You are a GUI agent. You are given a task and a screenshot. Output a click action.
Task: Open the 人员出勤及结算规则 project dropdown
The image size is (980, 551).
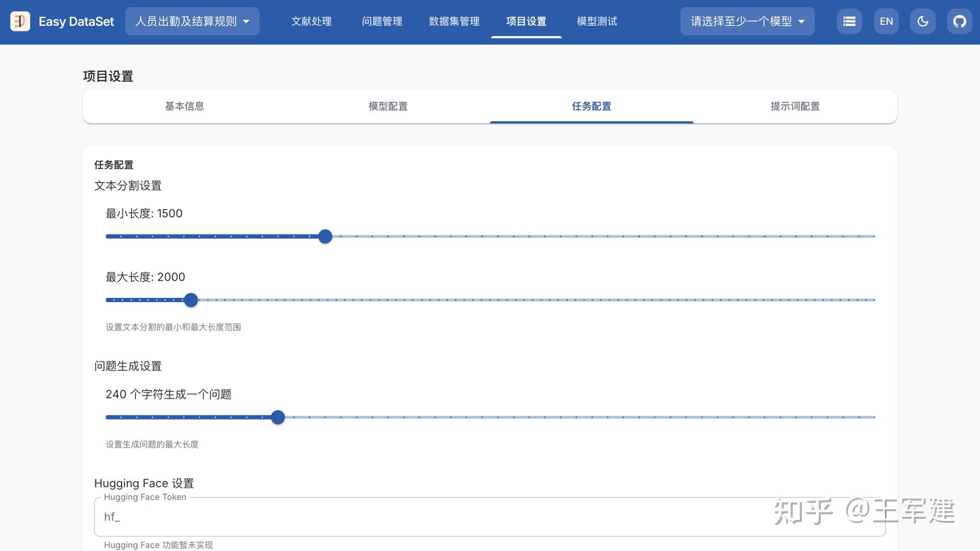tap(192, 21)
